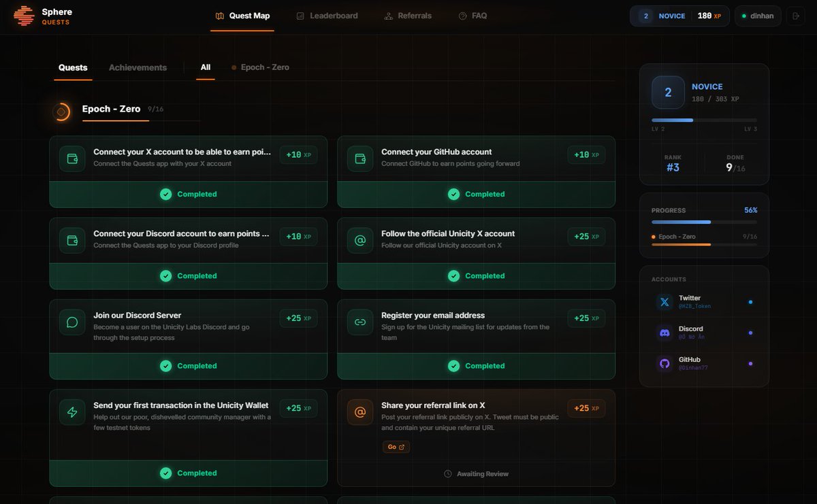Click the clock icon beside Awaiting Review
This screenshot has height=504, width=817.
tap(448, 473)
